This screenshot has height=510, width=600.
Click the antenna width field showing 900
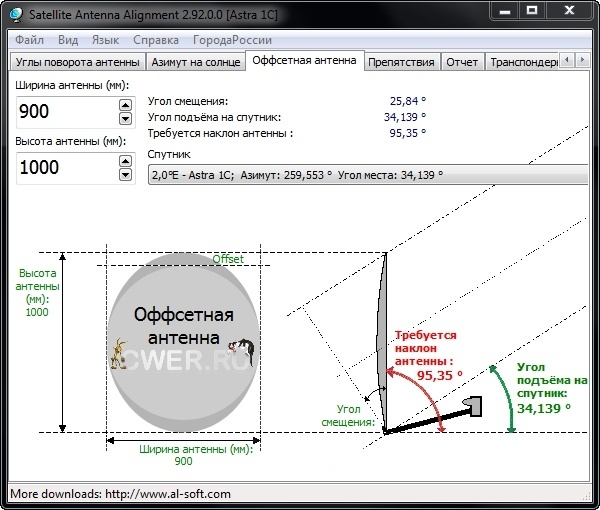pos(65,111)
